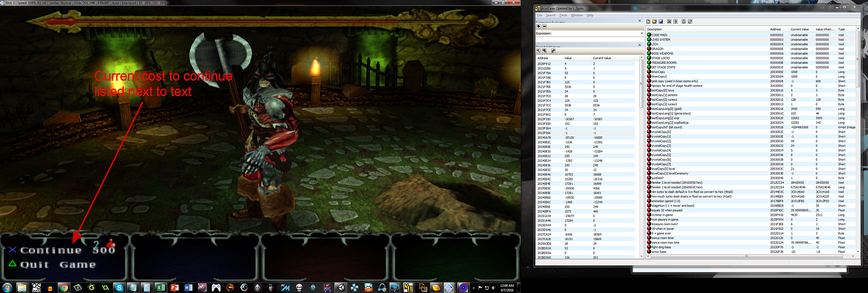Viewport: 868px width, 293px height.
Task: Toggle the justDied? red status light
Action: coord(649,178)
